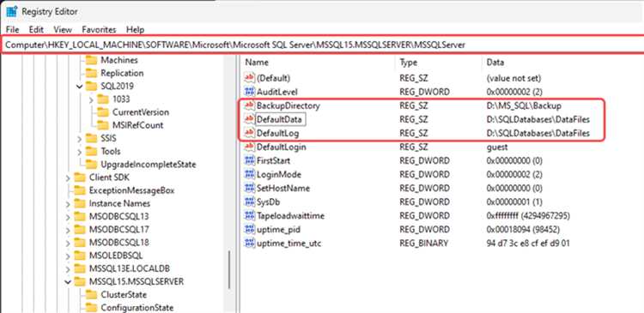This screenshot has width=644, height=313.
Task: Click the SQL2019 folder icon
Action: [x=91, y=87]
